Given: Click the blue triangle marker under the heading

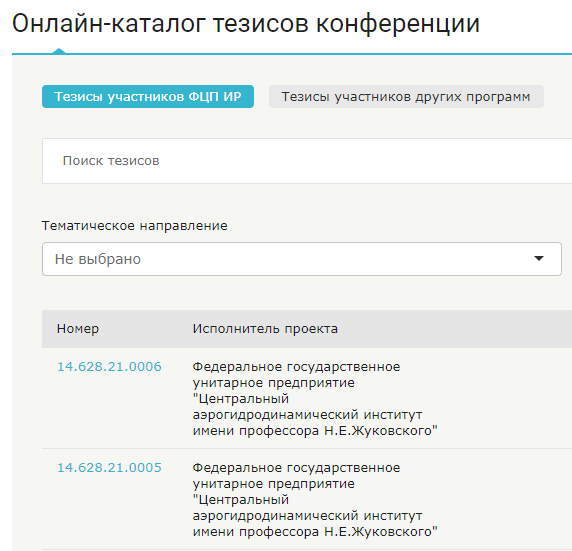Looking at the screenshot, I should pyautogui.click(x=59, y=51).
